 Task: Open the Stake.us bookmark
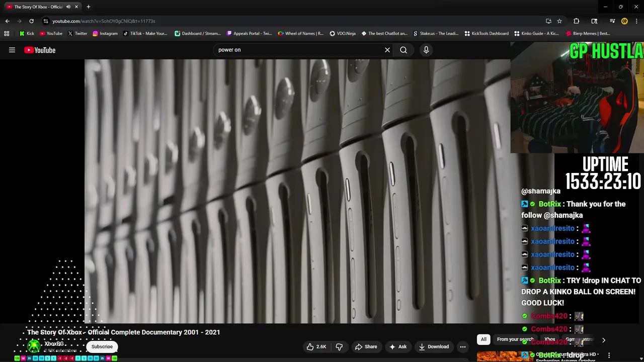click(436, 34)
